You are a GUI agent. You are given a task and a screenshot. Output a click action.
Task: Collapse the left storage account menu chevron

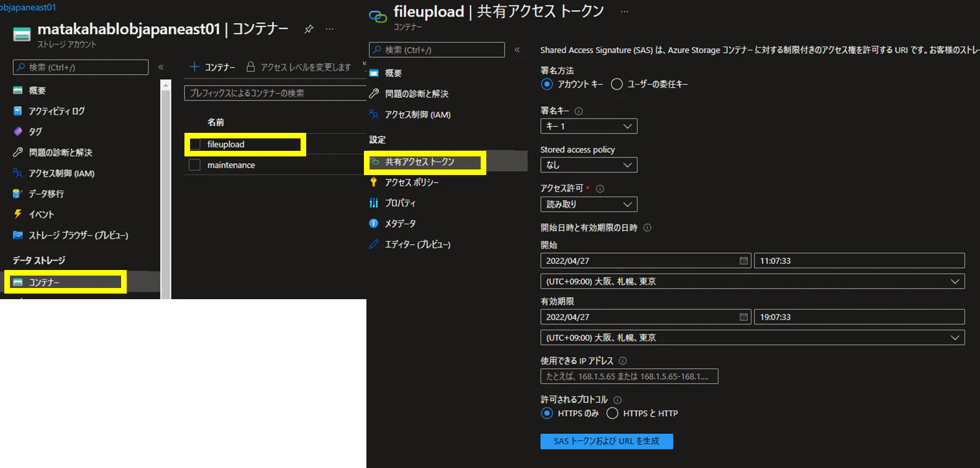coord(161,67)
